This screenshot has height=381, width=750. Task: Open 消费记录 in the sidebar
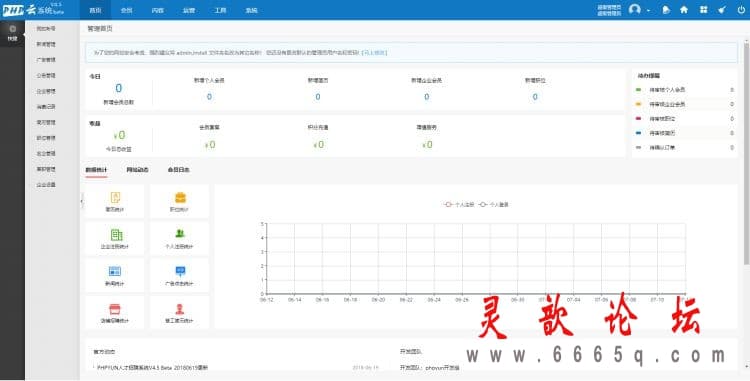click(46, 107)
